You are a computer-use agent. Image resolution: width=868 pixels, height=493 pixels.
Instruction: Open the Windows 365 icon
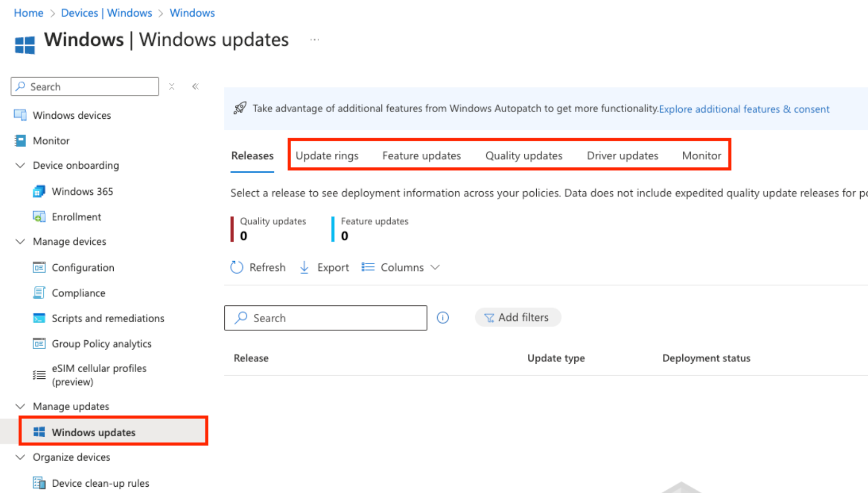(39, 192)
